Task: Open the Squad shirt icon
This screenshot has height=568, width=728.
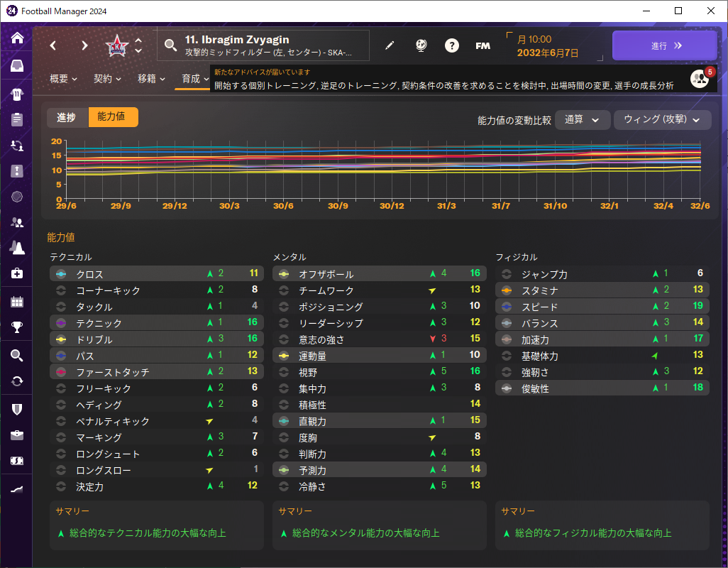Action: point(17,94)
